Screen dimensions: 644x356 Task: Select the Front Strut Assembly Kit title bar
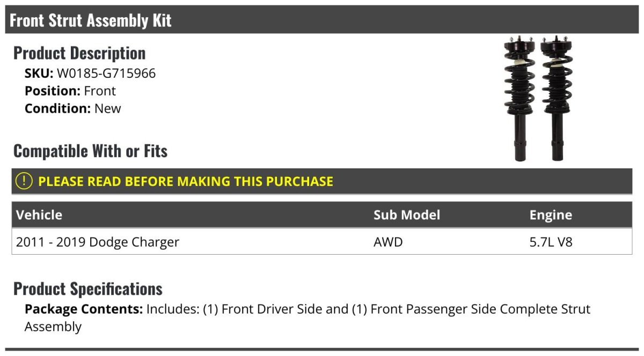pyautogui.click(x=90, y=20)
